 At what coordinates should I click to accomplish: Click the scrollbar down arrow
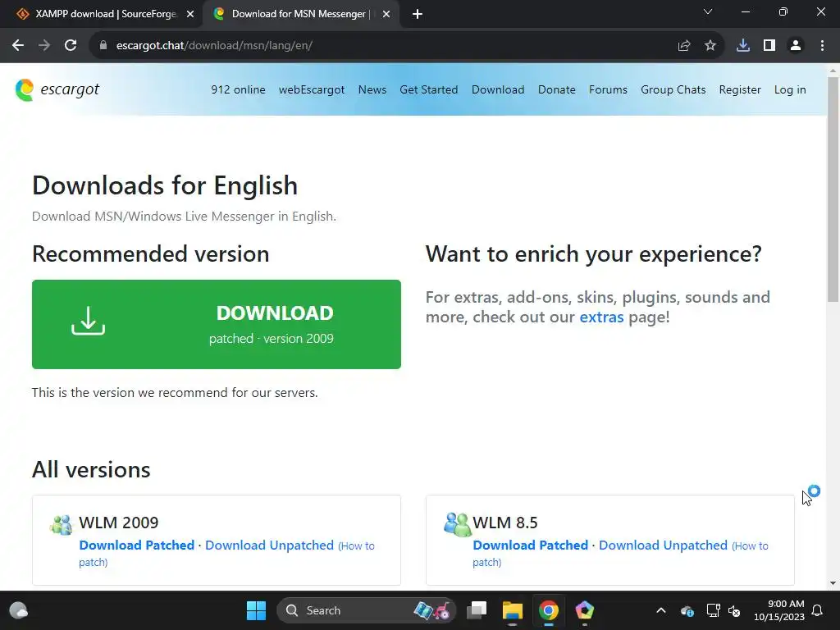point(833,583)
